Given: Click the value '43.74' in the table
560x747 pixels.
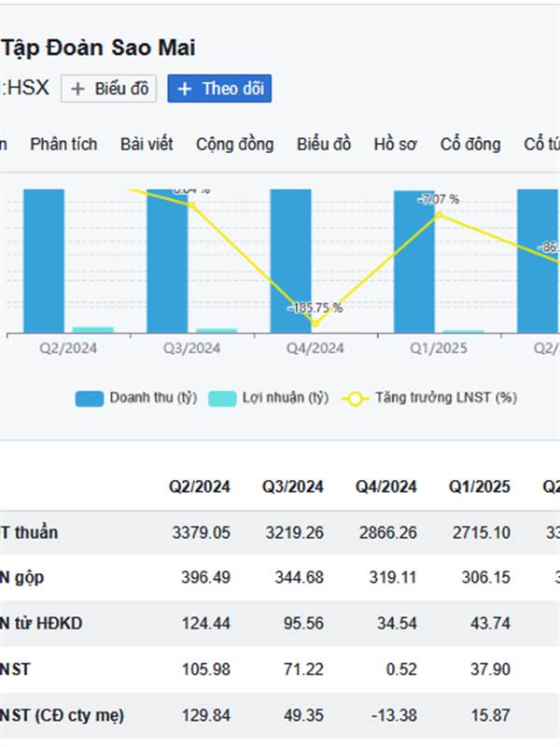Looking at the screenshot, I should pyautogui.click(x=491, y=624).
